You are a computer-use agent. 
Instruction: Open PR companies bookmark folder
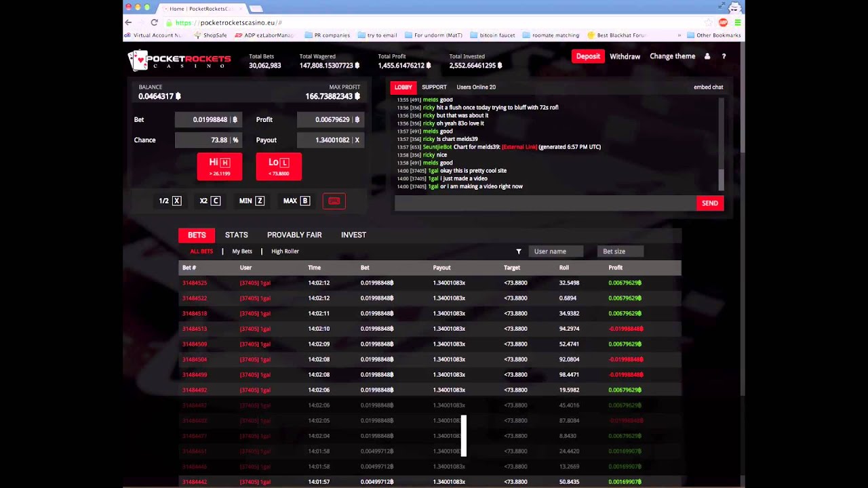[328, 35]
